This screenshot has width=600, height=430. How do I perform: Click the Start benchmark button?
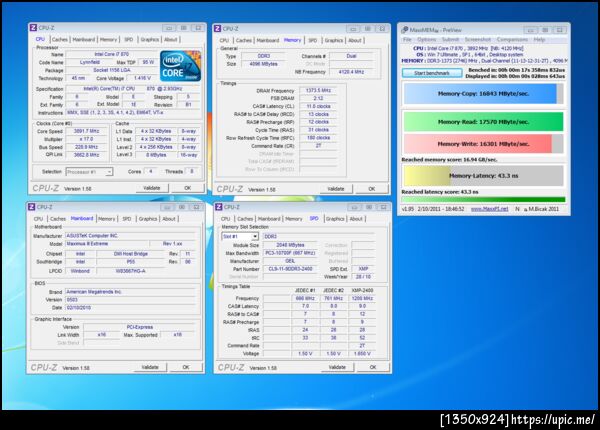click(432, 73)
